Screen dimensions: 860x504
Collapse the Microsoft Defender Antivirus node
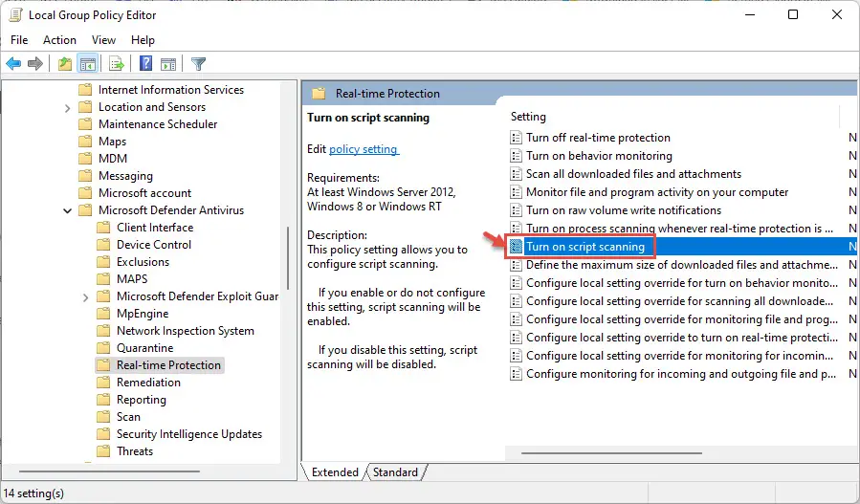click(x=68, y=210)
